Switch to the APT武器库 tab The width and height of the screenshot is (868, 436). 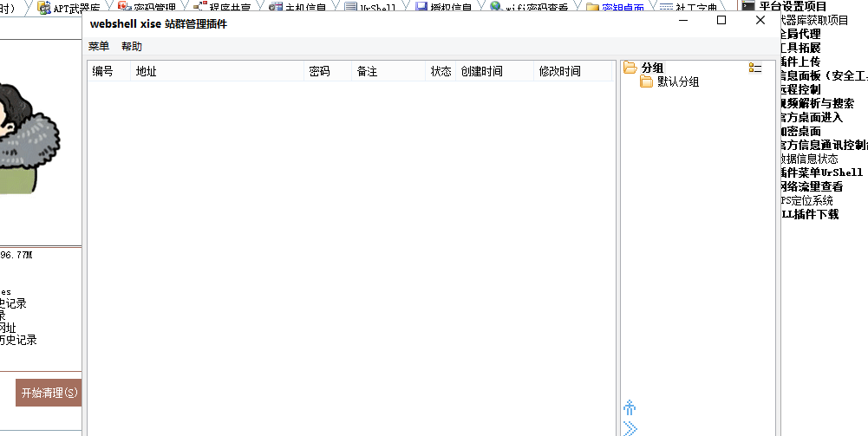(69, 8)
